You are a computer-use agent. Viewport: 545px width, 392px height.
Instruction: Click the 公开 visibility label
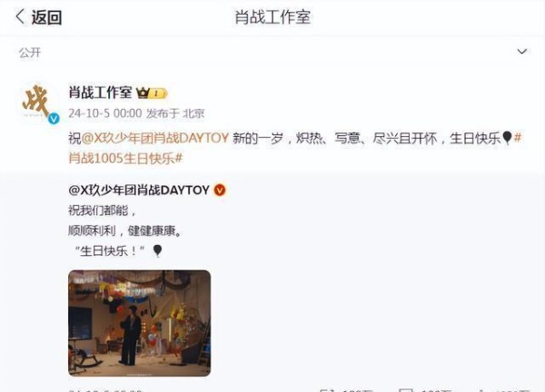click(30, 53)
